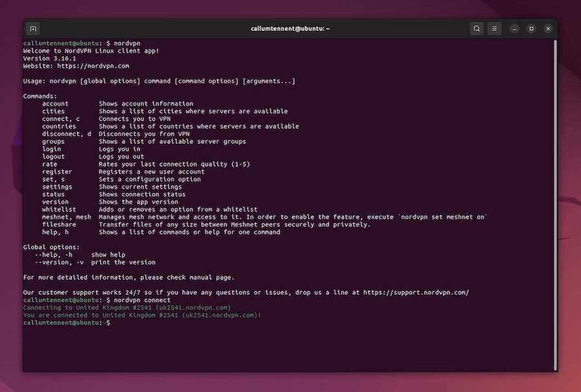Click the terminal vertical scrollbar
The image size is (581, 392).
click(555, 204)
